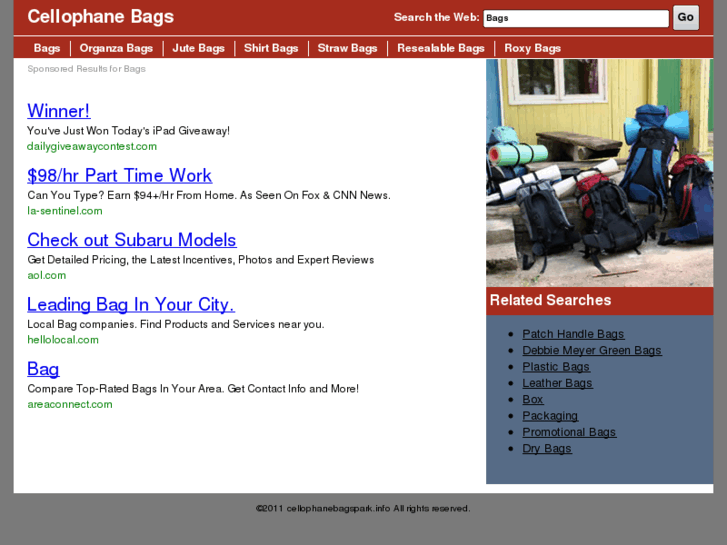Open the Check out Subaru Models link

coord(132,240)
